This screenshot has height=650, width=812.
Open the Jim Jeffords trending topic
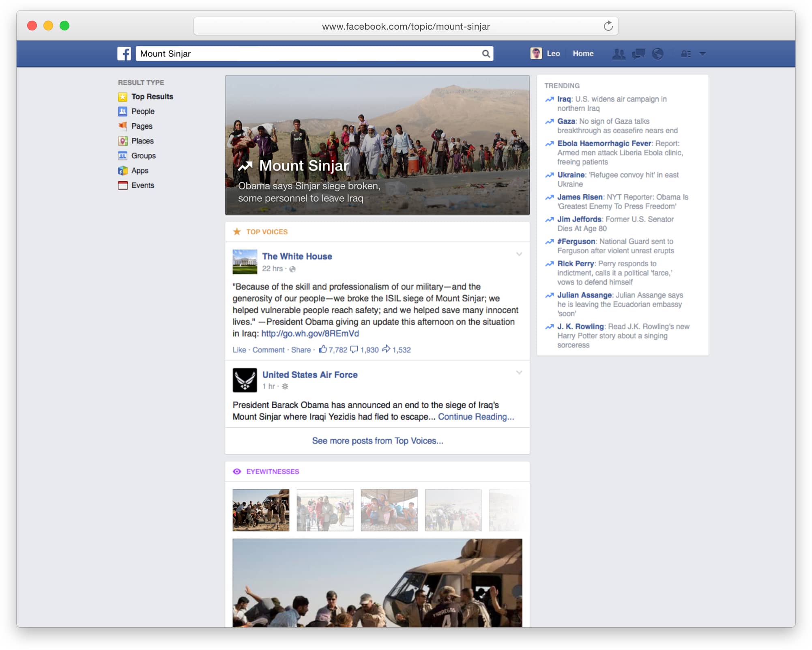point(579,220)
